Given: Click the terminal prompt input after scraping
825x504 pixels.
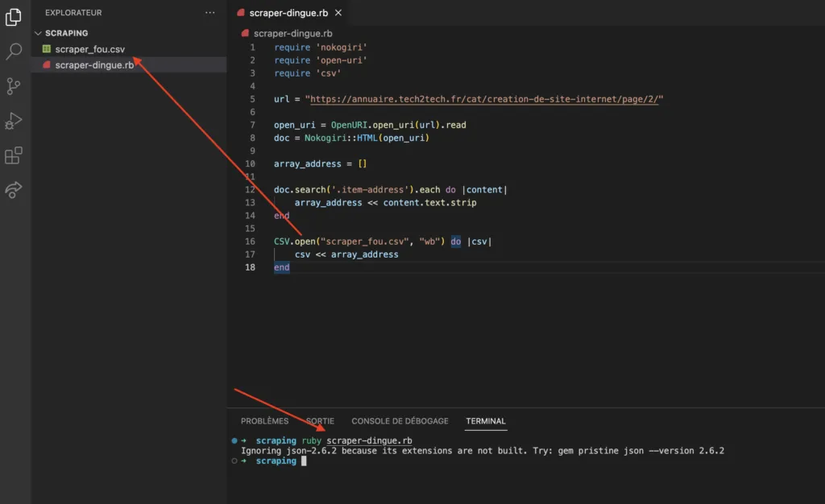Looking at the screenshot, I should click(x=304, y=461).
